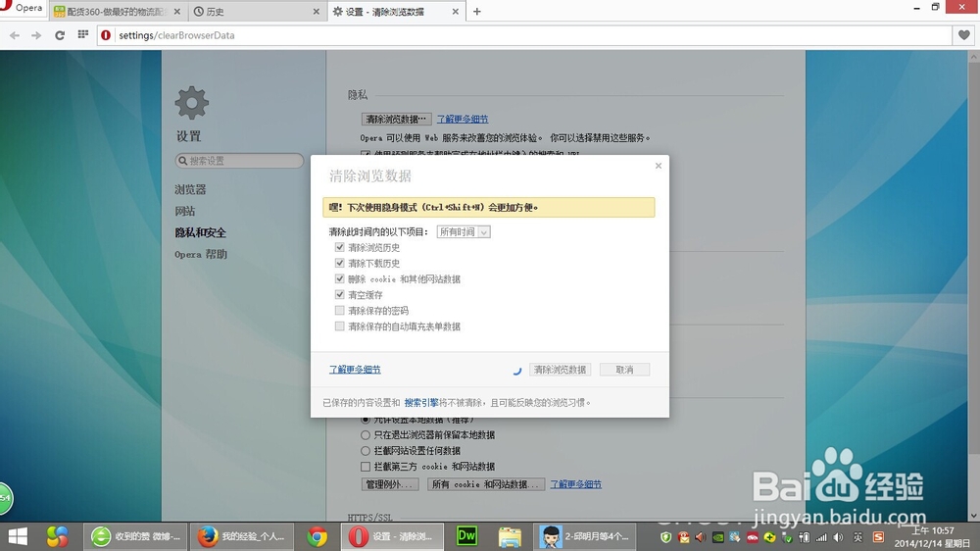980x551 pixels.
Task: Toggle 清除浏览历史 checkbox
Action: [x=339, y=247]
